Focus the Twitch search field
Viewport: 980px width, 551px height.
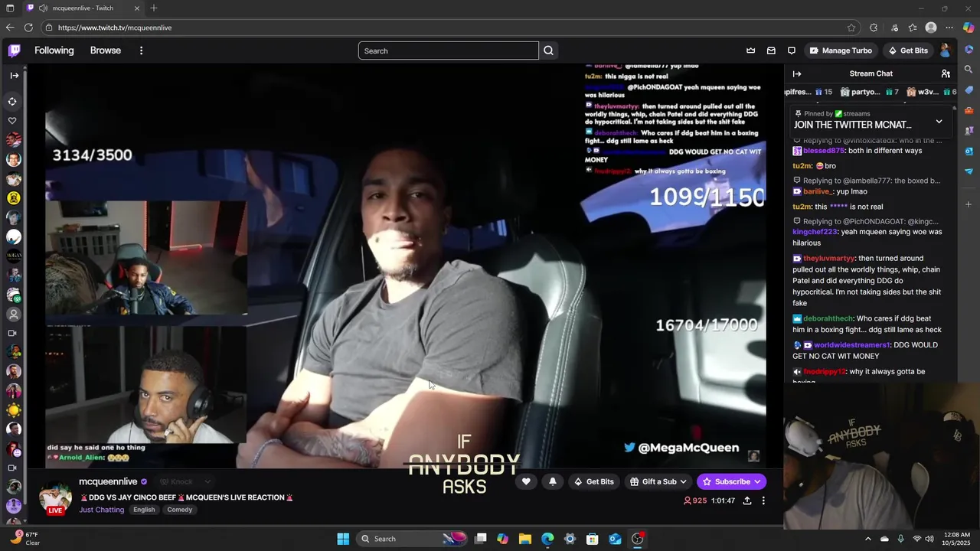449,51
